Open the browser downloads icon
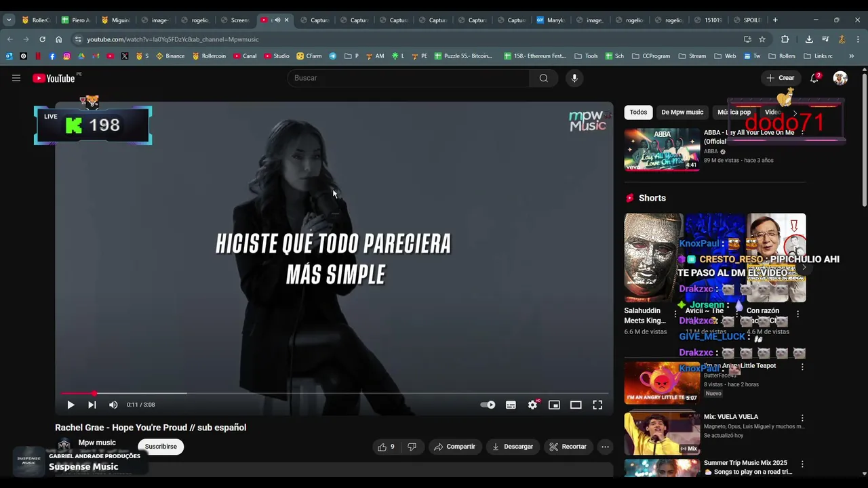The height and width of the screenshot is (488, 868). pyautogui.click(x=809, y=39)
